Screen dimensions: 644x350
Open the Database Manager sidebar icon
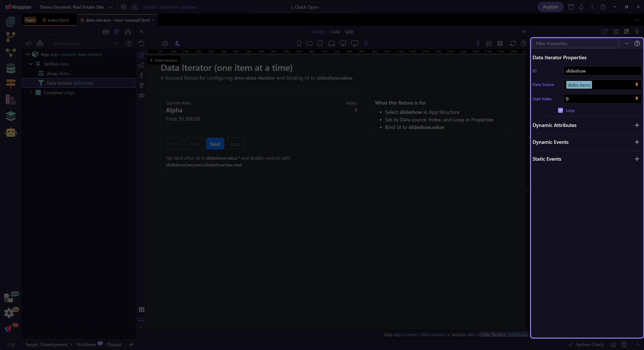coord(11,68)
